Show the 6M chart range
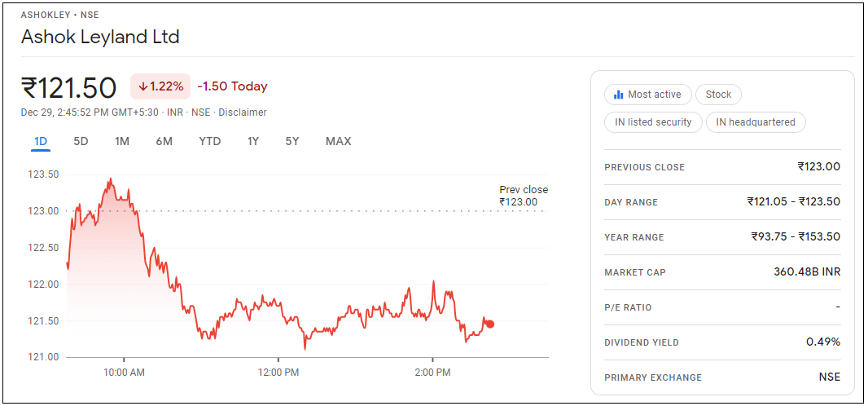 click(164, 141)
